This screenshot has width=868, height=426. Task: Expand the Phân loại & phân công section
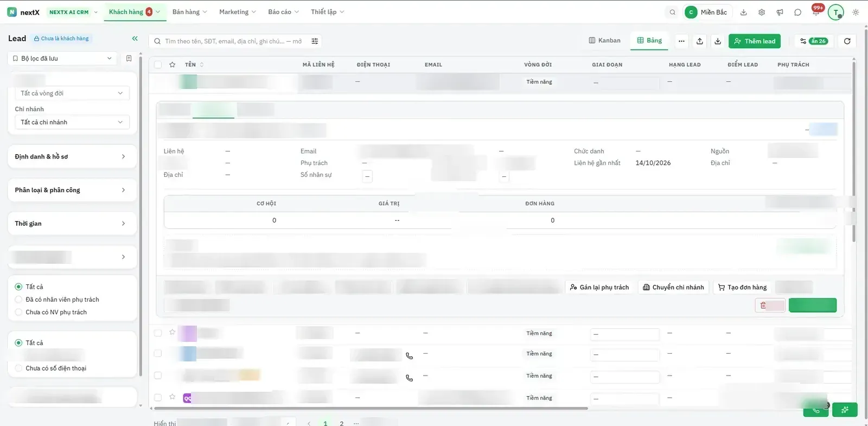click(72, 190)
